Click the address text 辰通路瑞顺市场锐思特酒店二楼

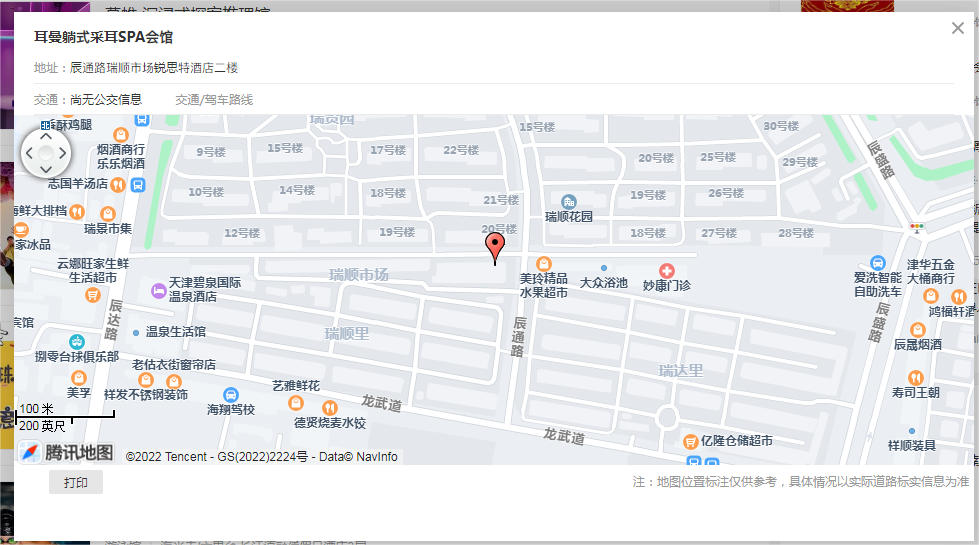click(x=154, y=68)
